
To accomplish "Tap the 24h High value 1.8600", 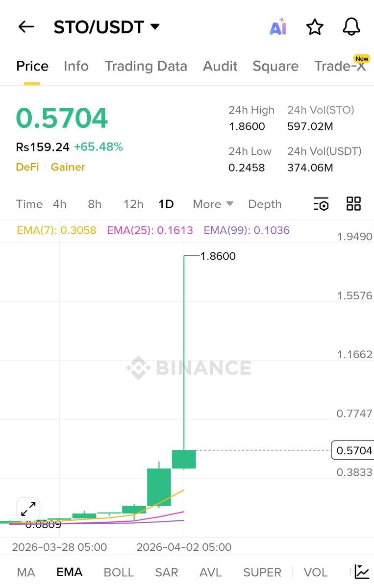I will pyautogui.click(x=247, y=126).
